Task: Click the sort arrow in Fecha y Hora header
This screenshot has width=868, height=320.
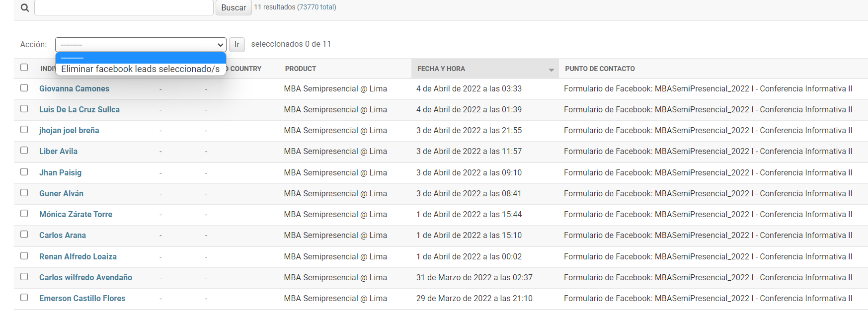Action: (x=551, y=70)
